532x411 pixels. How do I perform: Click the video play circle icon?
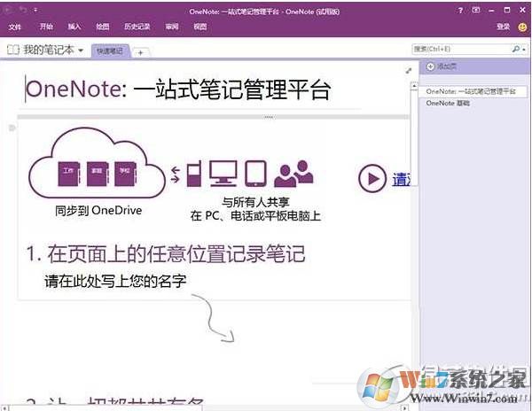(x=372, y=179)
